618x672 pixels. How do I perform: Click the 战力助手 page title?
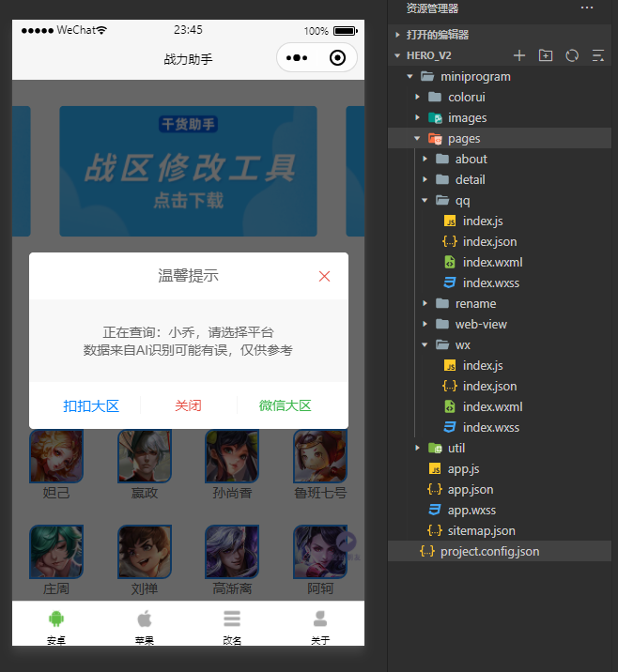point(188,59)
